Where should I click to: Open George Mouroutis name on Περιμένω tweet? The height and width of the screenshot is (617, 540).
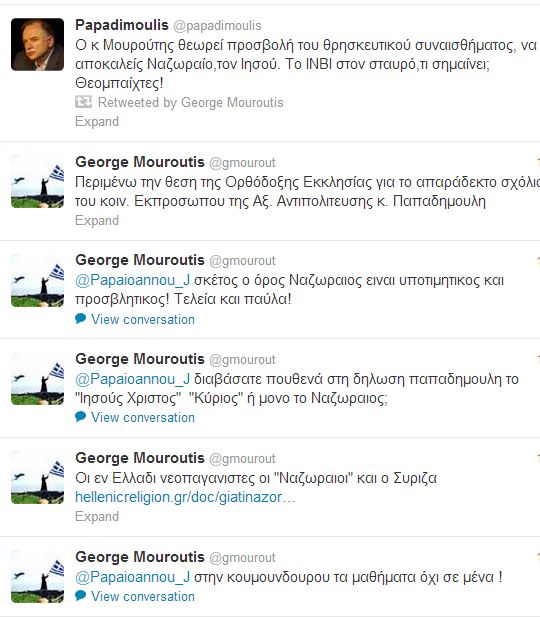(x=140, y=162)
